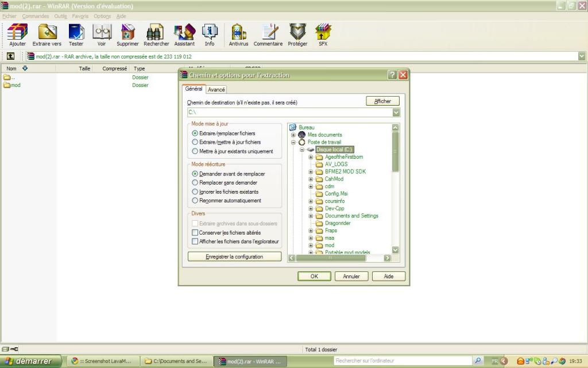Select Extraire/remplacer fichiers option
This screenshot has height=368, width=588.
point(195,133)
